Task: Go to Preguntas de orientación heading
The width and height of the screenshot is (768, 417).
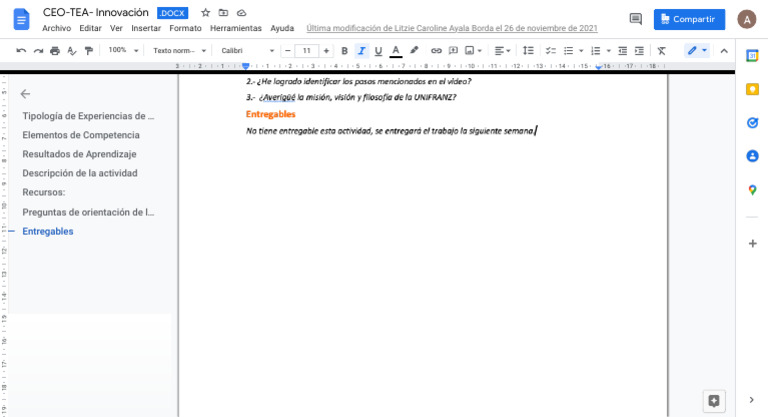Action: pyautogui.click(x=88, y=212)
